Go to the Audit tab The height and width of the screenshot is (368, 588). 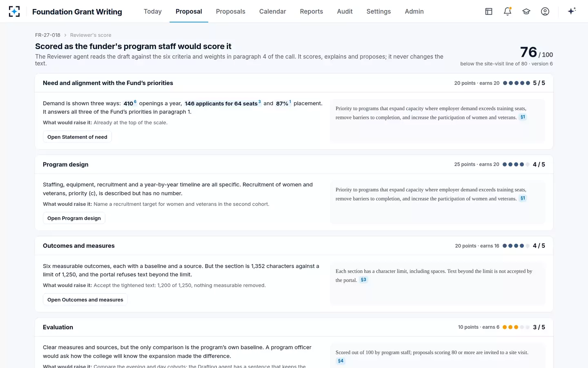pos(345,11)
